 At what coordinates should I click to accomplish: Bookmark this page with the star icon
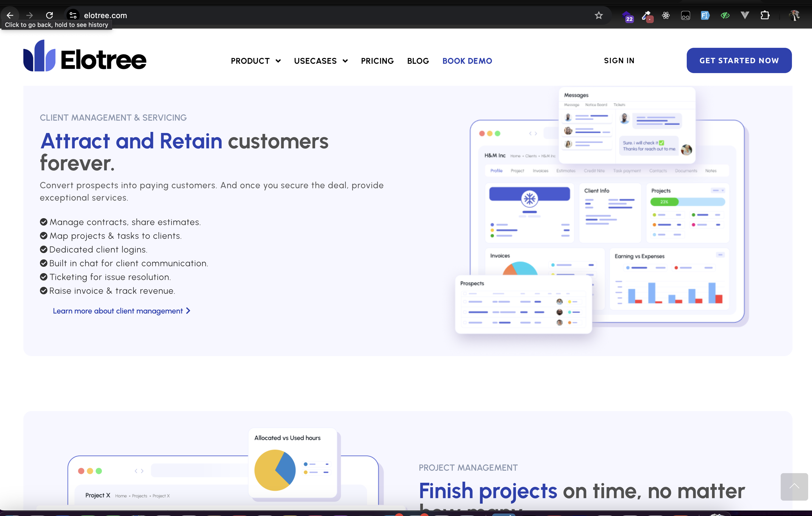(x=599, y=15)
